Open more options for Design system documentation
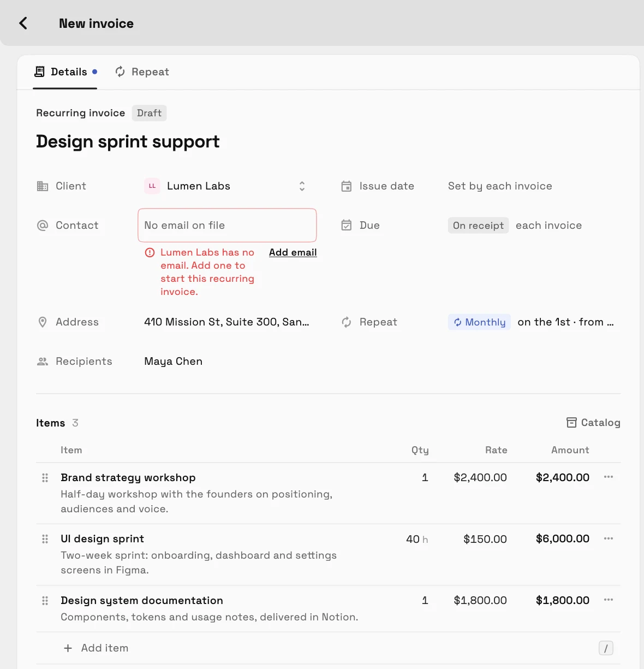644x669 pixels. pyautogui.click(x=609, y=600)
